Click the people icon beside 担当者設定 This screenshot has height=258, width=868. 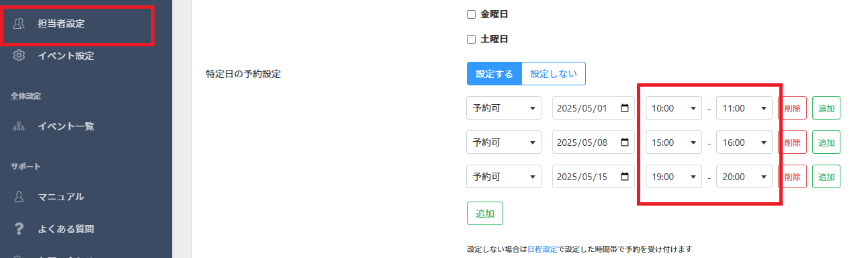click(19, 24)
